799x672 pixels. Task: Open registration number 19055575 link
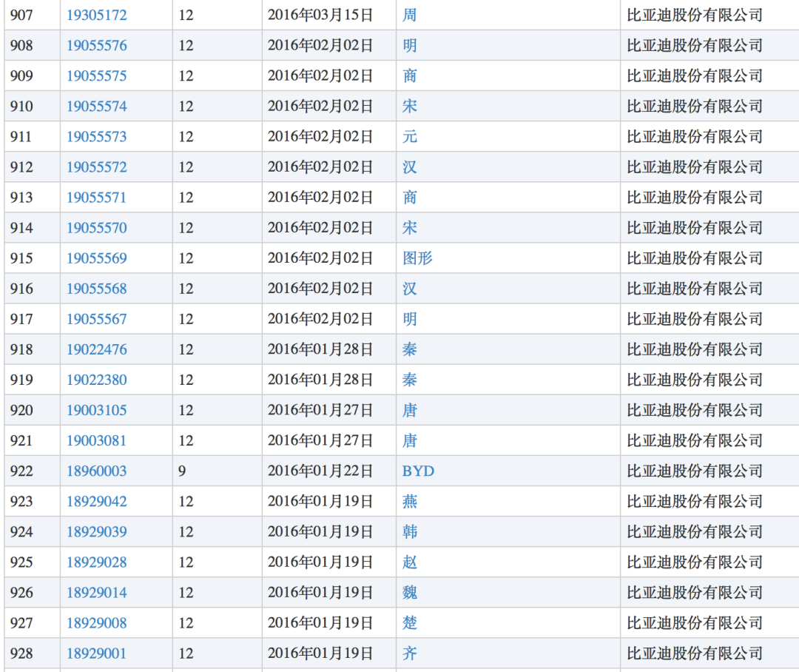pyautogui.click(x=97, y=75)
